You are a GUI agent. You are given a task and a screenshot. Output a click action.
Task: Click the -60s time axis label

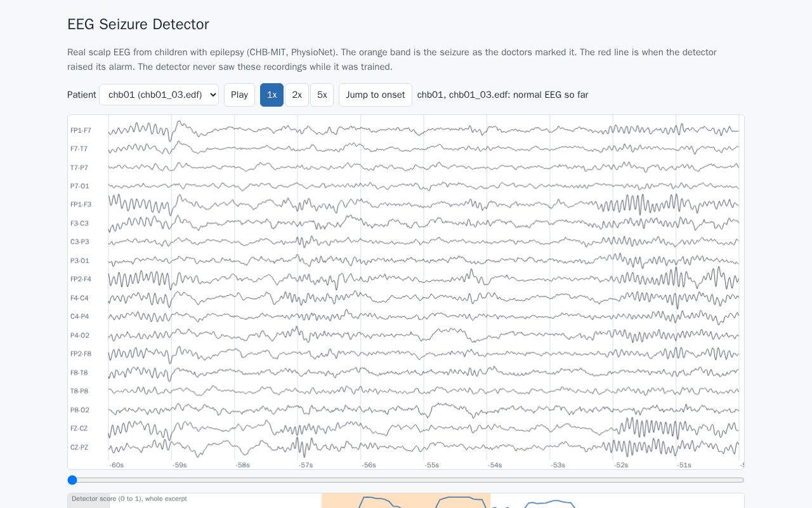click(x=117, y=465)
